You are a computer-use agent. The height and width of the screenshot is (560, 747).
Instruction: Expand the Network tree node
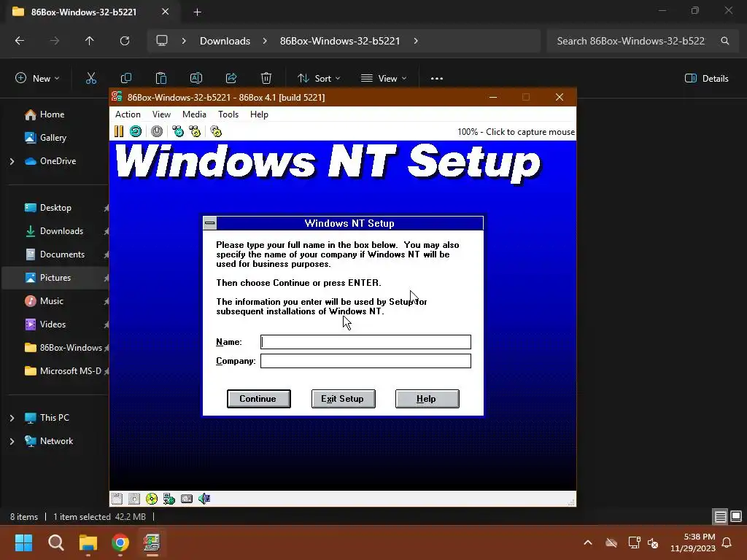tap(12, 441)
